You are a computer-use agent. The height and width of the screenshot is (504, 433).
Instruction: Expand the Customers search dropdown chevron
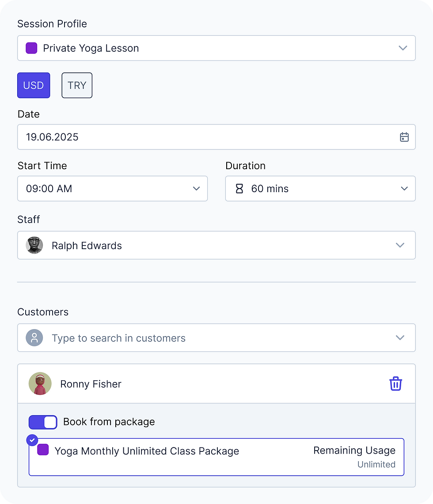tap(400, 338)
